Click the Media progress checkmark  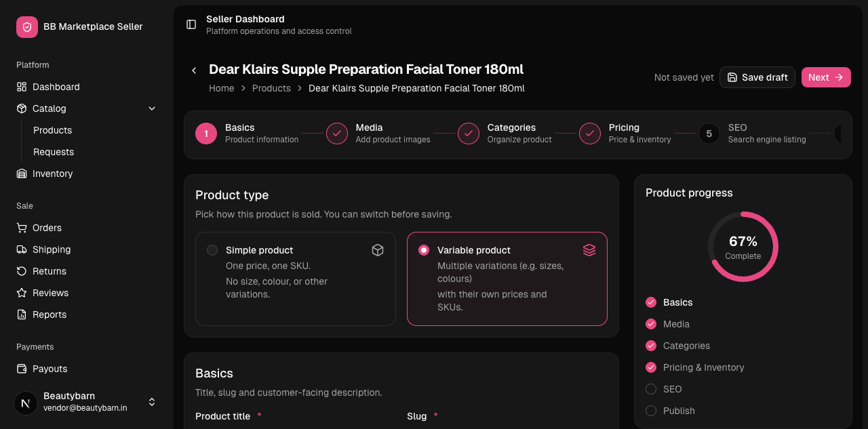point(651,324)
